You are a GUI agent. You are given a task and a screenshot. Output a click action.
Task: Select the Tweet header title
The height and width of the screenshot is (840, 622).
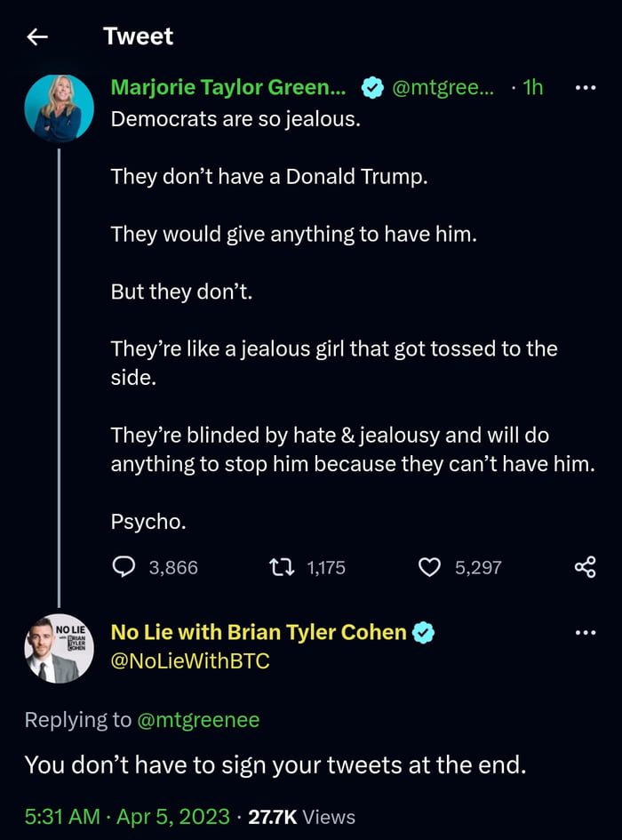click(139, 36)
